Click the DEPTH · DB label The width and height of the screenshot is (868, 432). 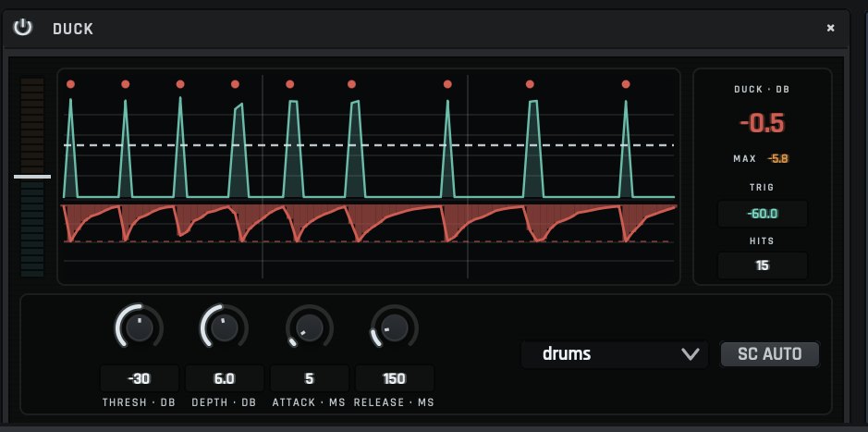[225, 402]
